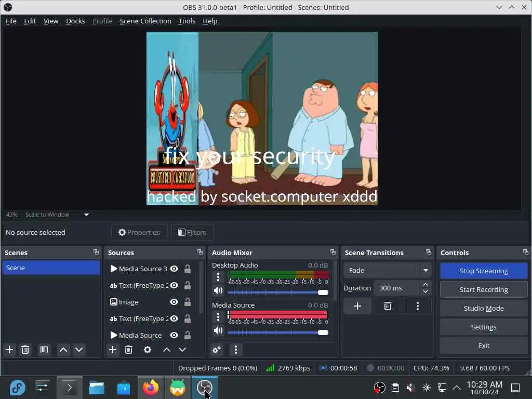Open the Edit menu
Image resolution: width=532 pixels, height=399 pixels.
30,21
